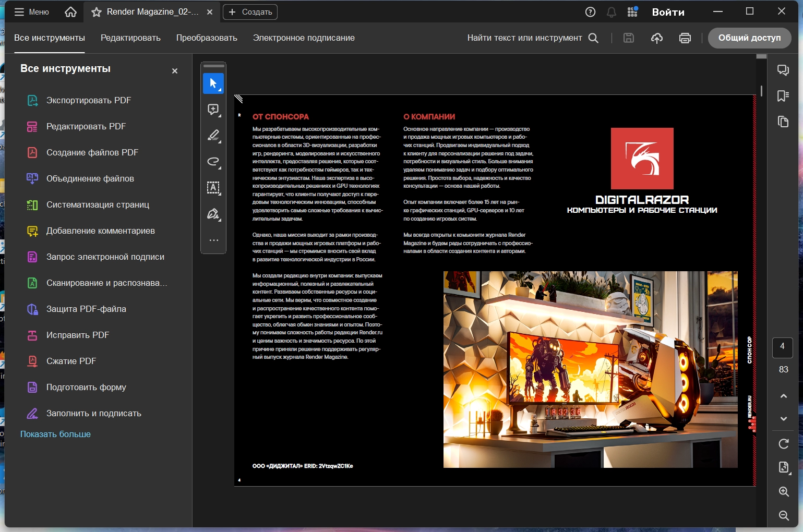Open the Меню hamburger menu
Viewport: 803px width, 532px height.
pos(31,12)
